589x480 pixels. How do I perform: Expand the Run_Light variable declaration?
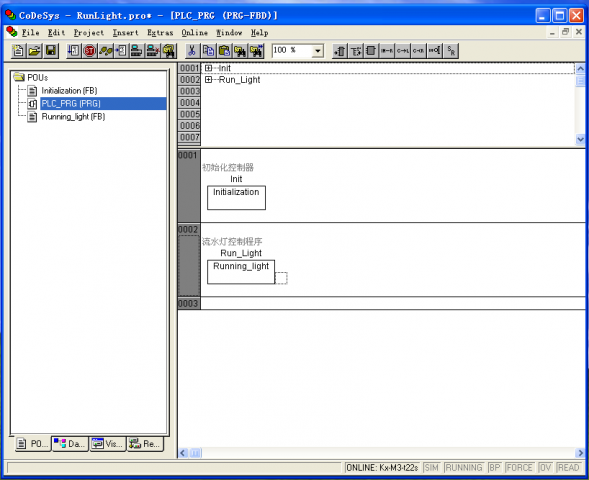pos(208,80)
